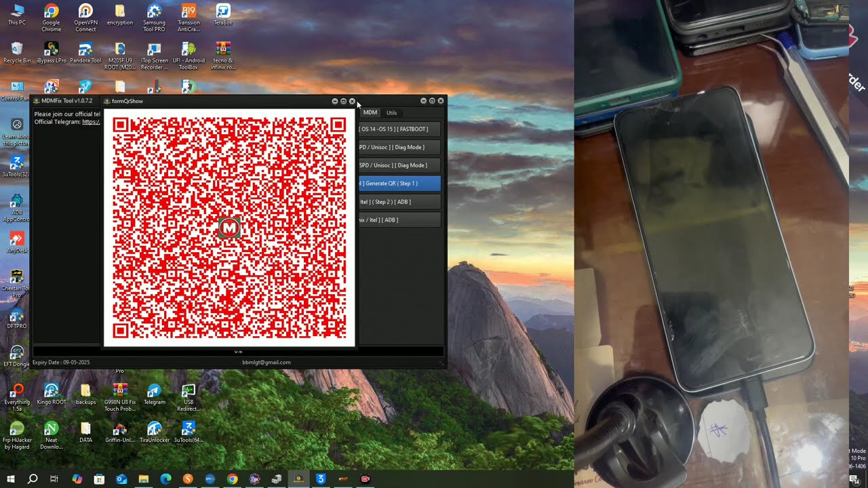Screen dimensions: 868x488
Task: Launch Samsung Tool PRO shortcut
Action: [154, 18]
